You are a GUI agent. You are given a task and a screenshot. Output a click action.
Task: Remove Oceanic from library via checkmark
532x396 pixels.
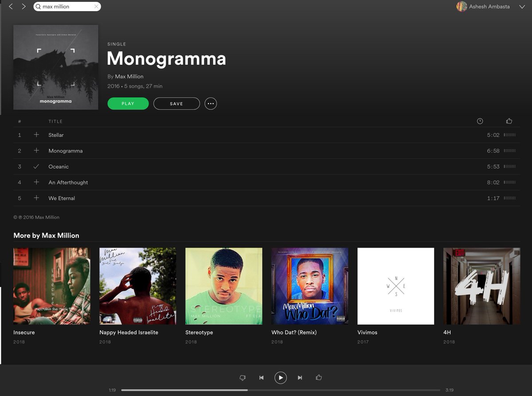pos(36,167)
